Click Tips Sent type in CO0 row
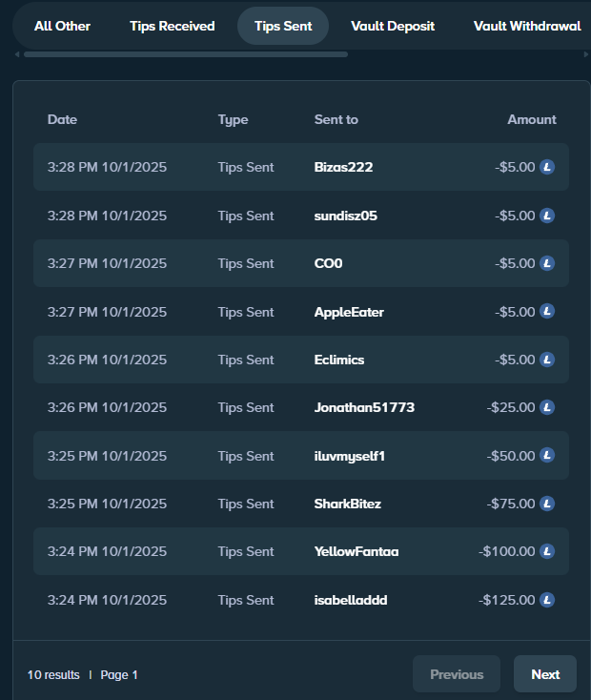Image resolution: width=591 pixels, height=700 pixels. pos(246,264)
